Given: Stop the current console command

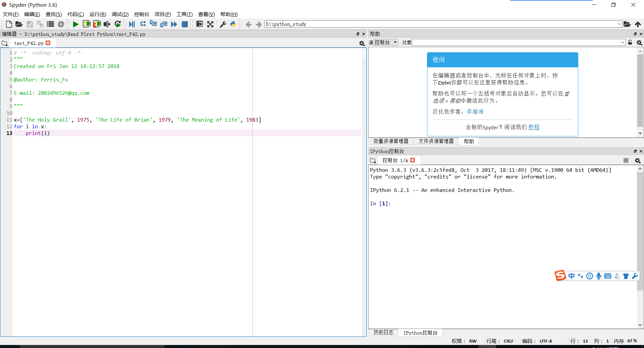Looking at the screenshot, I should [626, 160].
